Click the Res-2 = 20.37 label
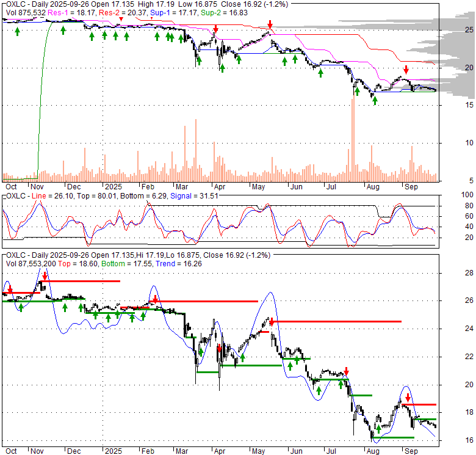The width and height of the screenshot is (476, 455). 123,13
